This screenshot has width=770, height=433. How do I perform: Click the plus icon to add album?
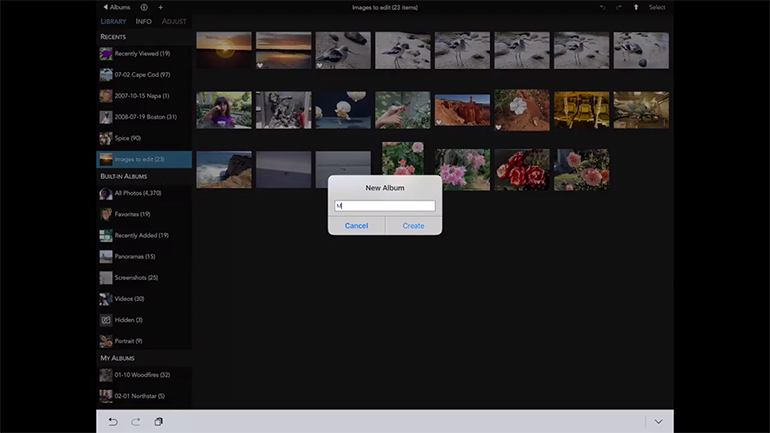[160, 7]
